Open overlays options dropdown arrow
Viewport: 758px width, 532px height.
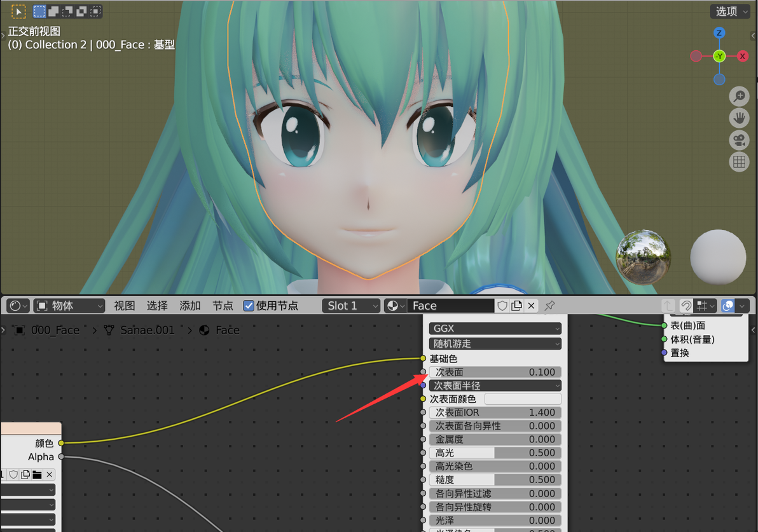pyautogui.click(x=742, y=306)
